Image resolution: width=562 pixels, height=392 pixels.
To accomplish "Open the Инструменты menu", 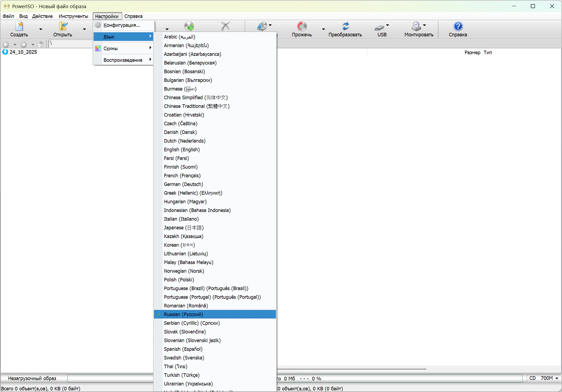I will coord(73,16).
